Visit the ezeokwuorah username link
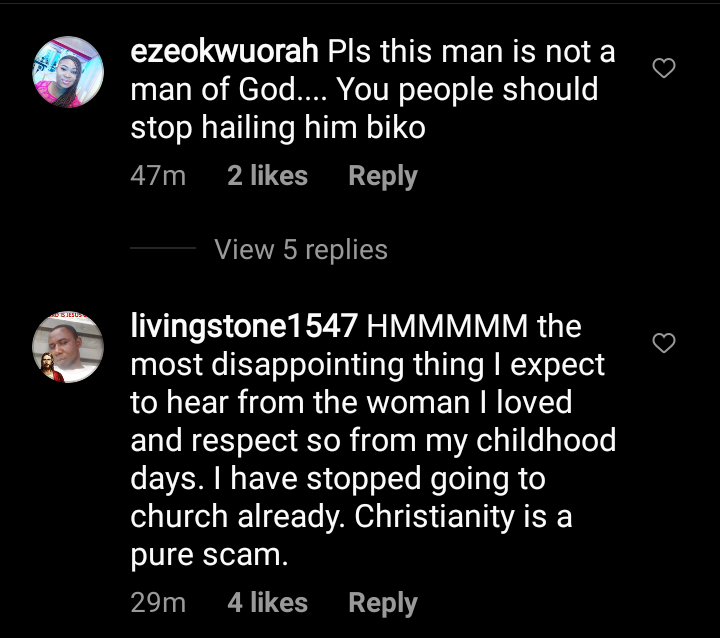 (225, 51)
